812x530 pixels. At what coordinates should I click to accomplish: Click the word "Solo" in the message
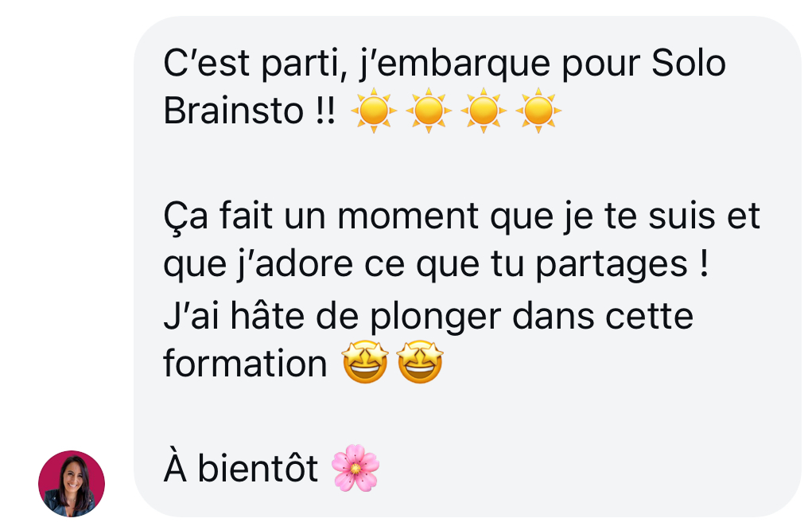tap(688, 63)
